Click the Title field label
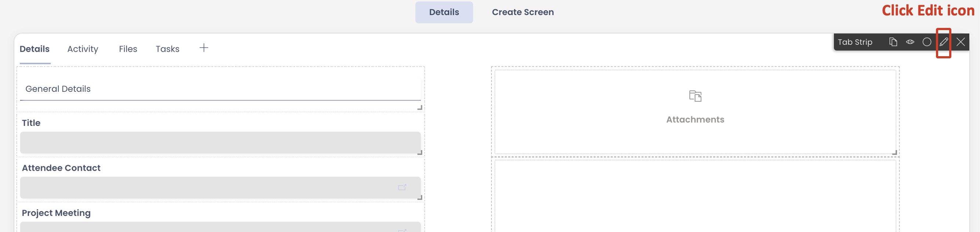 (x=31, y=123)
